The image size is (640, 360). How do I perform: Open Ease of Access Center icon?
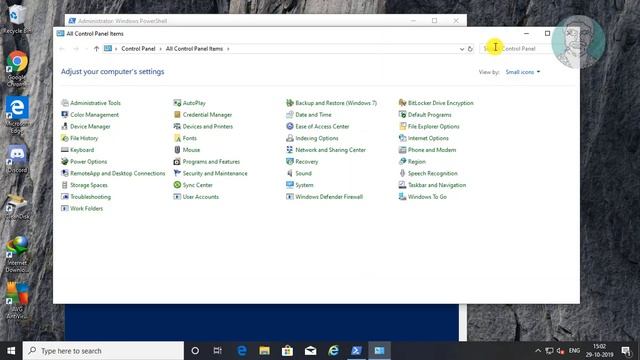click(x=290, y=127)
